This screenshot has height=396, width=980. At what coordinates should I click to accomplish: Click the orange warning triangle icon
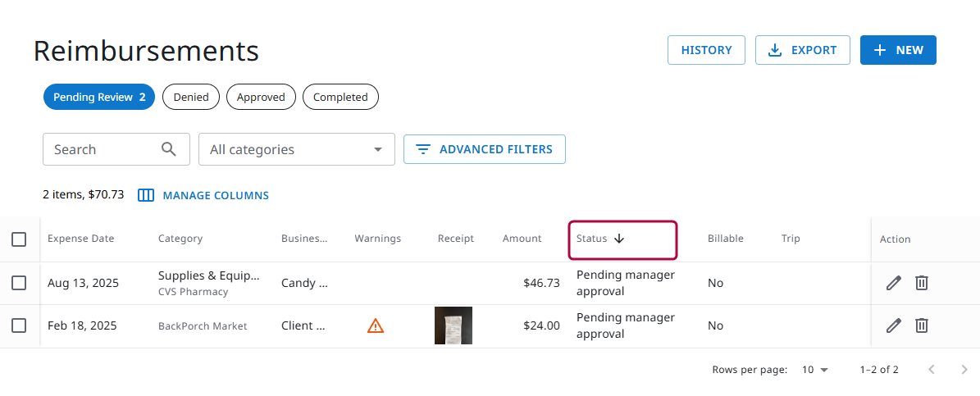[376, 325]
